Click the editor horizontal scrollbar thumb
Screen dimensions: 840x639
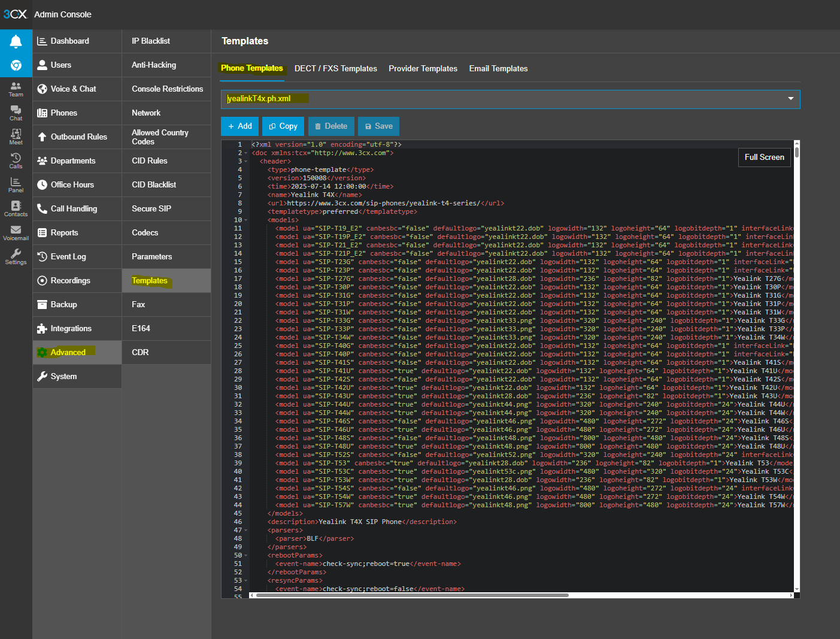tap(412, 595)
